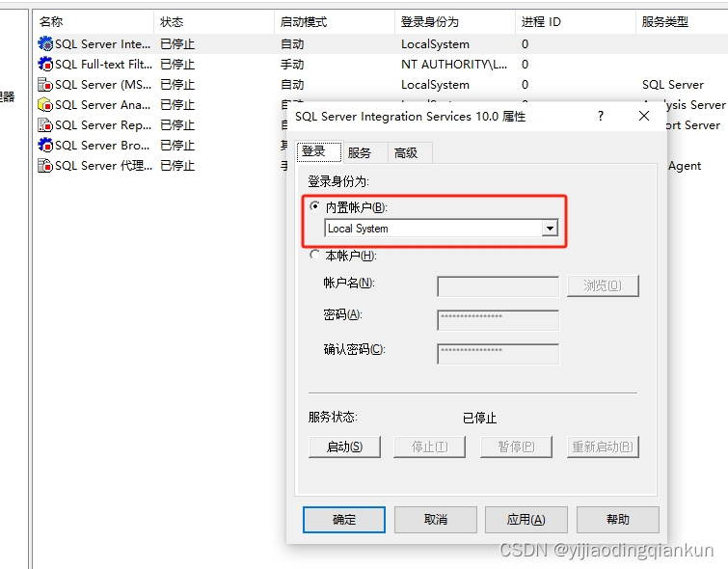Viewport: 728px width, 569px height.
Task: Switch to the 高级 tab
Action: [x=410, y=152]
